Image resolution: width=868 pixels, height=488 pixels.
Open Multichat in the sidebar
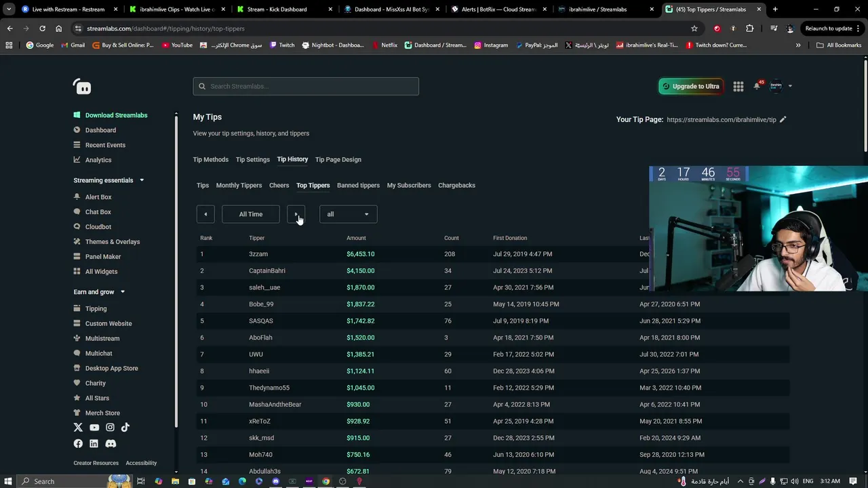(x=98, y=354)
